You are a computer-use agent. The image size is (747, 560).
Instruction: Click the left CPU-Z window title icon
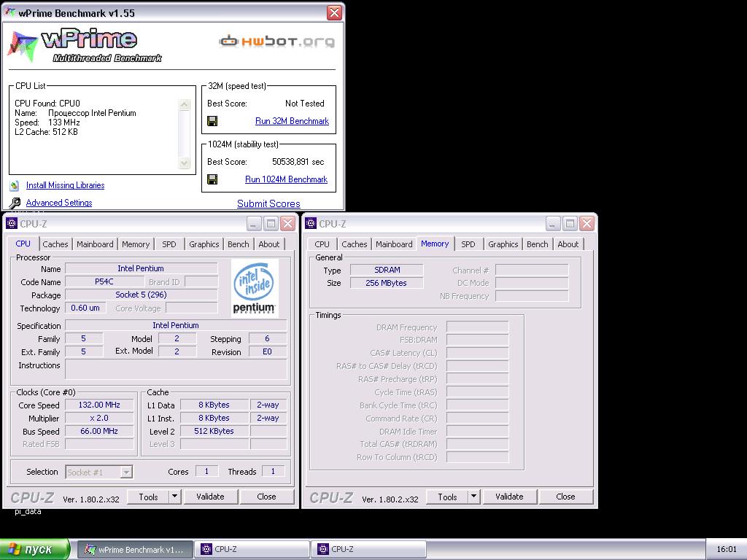click(x=12, y=223)
